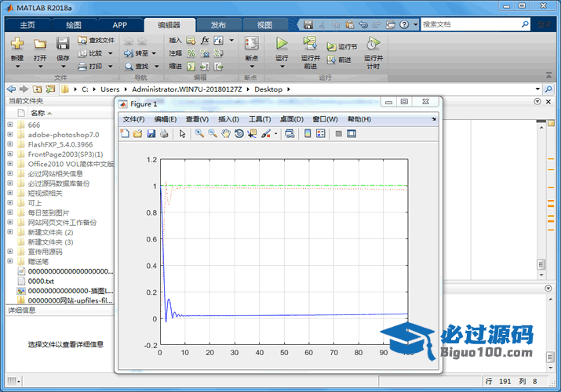The height and width of the screenshot is (392, 561).
Task: Select the Data Cursor tool
Action: coord(252,133)
